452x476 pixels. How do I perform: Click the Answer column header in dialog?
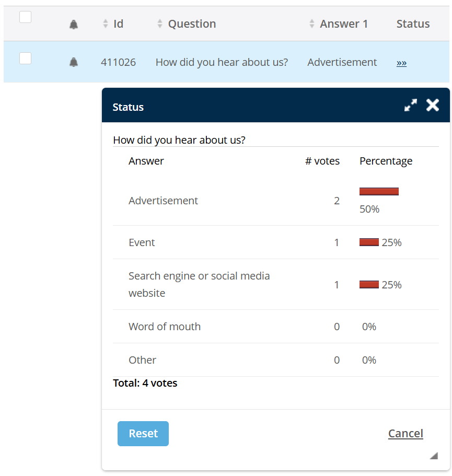click(x=146, y=161)
